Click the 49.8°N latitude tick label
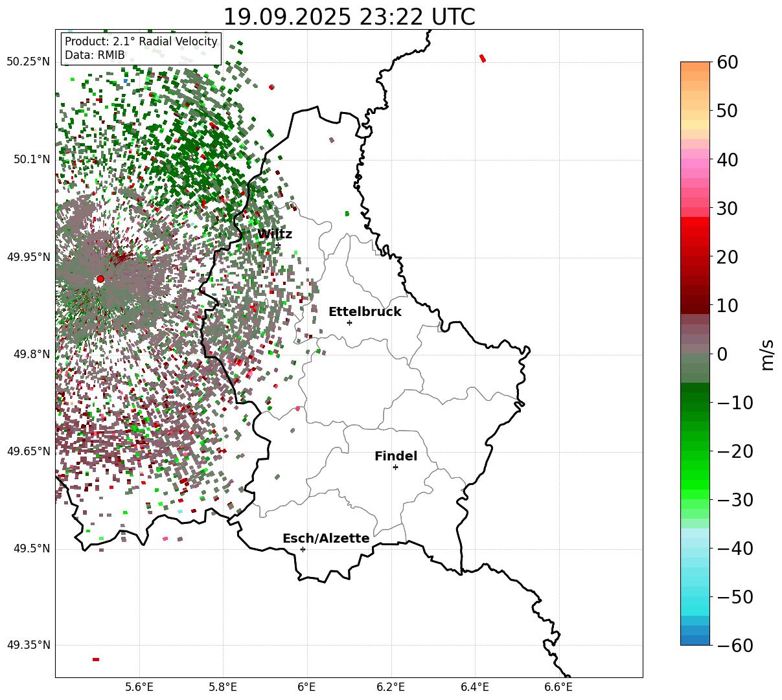Screen dimensions: 782x700 (31, 354)
